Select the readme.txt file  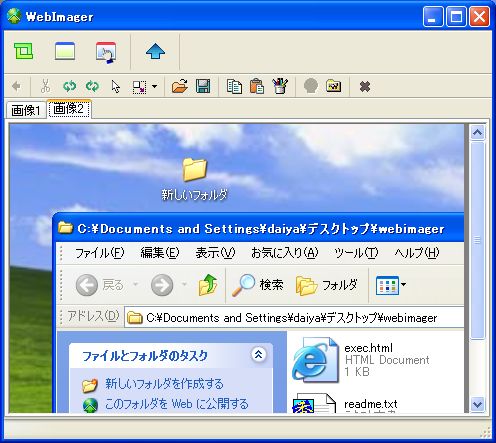pyautogui.click(x=345, y=403)
